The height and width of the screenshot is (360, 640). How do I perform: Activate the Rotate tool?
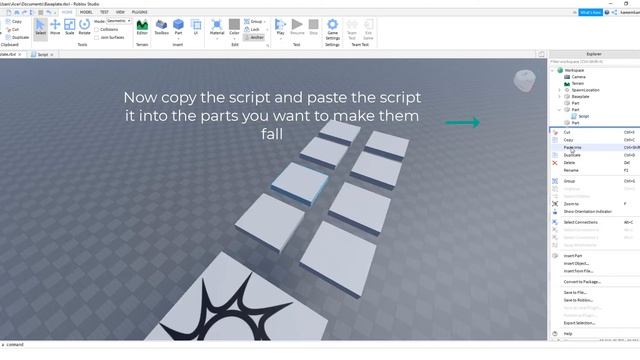[x=84, y=28]
